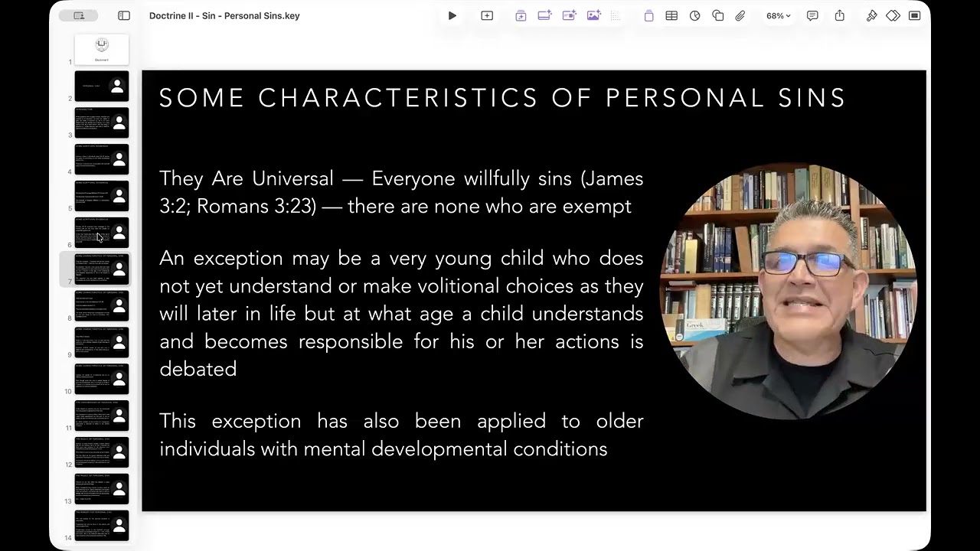Insert a chart

(x=695, y=15)
